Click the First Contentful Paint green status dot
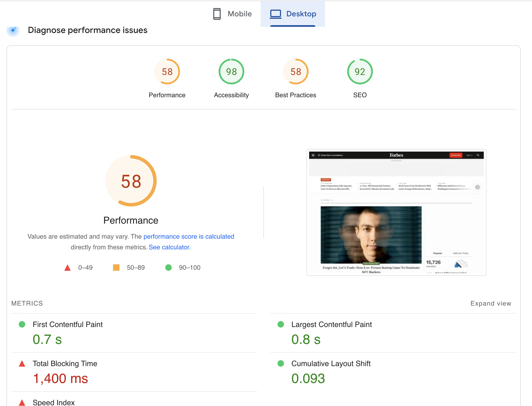532x406 pixels. [x=22, y=324]
